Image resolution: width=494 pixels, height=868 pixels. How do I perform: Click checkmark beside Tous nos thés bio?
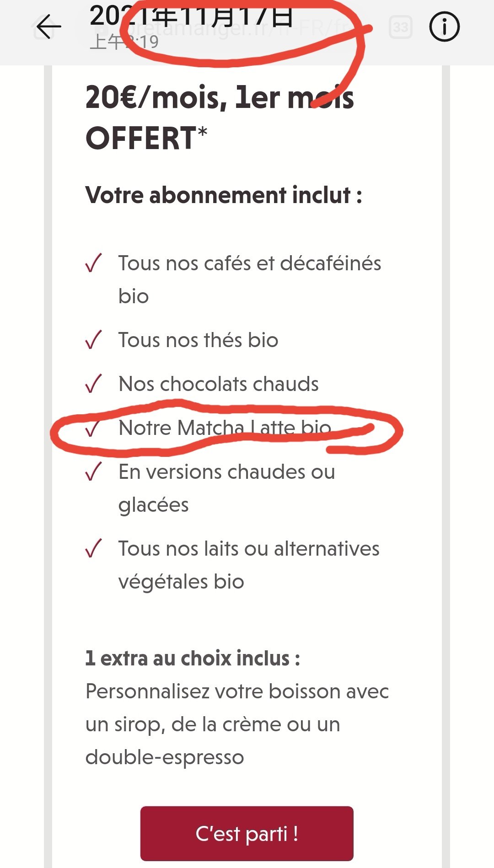point(93,340)
